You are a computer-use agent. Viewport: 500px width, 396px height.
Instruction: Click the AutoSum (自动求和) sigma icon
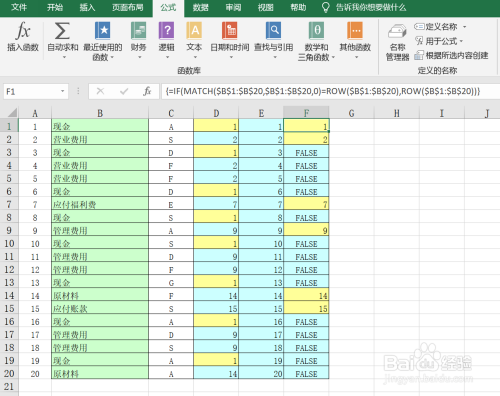62,31
